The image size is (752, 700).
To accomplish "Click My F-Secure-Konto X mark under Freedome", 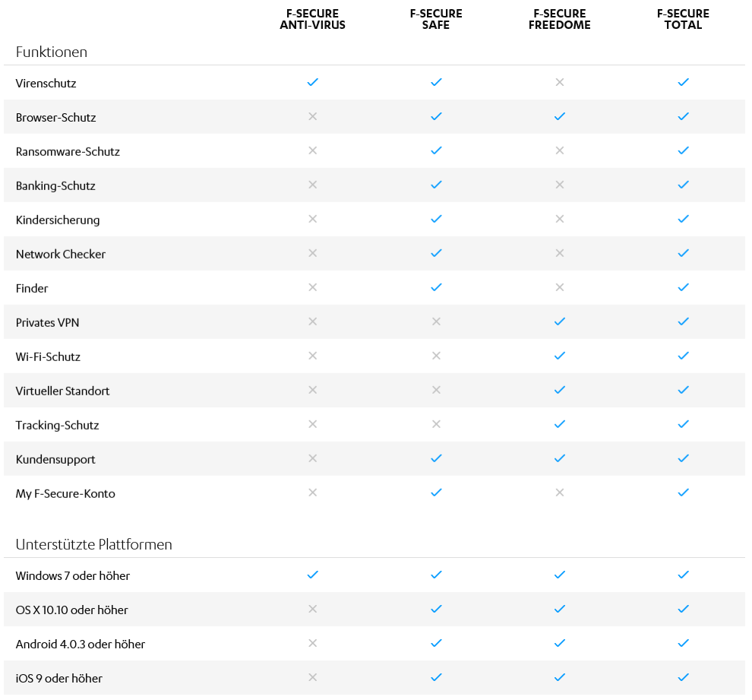I will pos(560,493).
